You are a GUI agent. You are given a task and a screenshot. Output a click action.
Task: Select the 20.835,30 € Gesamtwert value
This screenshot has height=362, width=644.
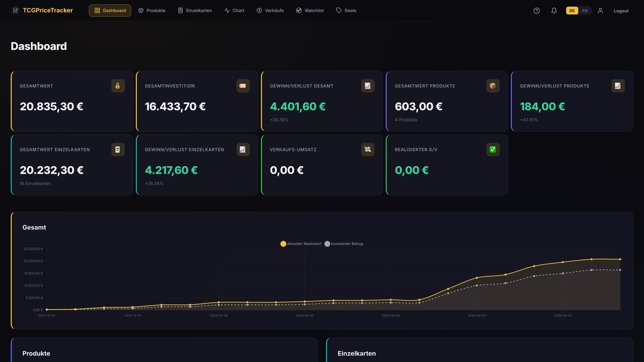[x=51, y=107]
